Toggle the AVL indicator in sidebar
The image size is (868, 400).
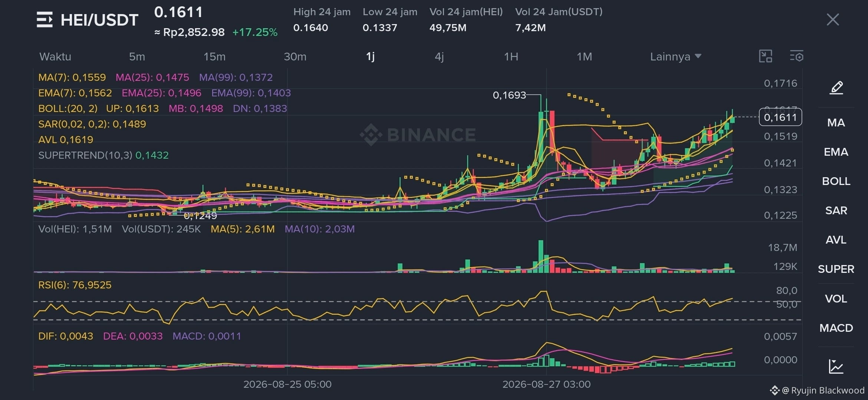pyautogui.click(x=836, y=240)
